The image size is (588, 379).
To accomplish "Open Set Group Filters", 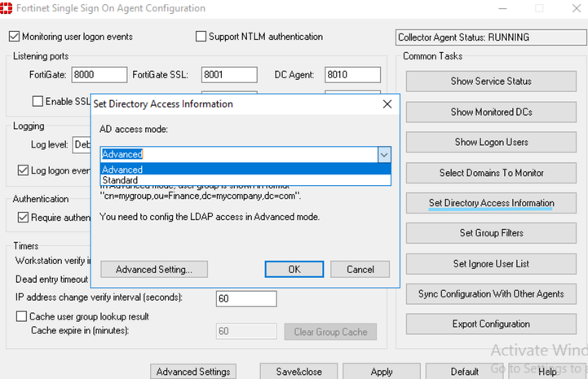I will click(x=491, y=233).
